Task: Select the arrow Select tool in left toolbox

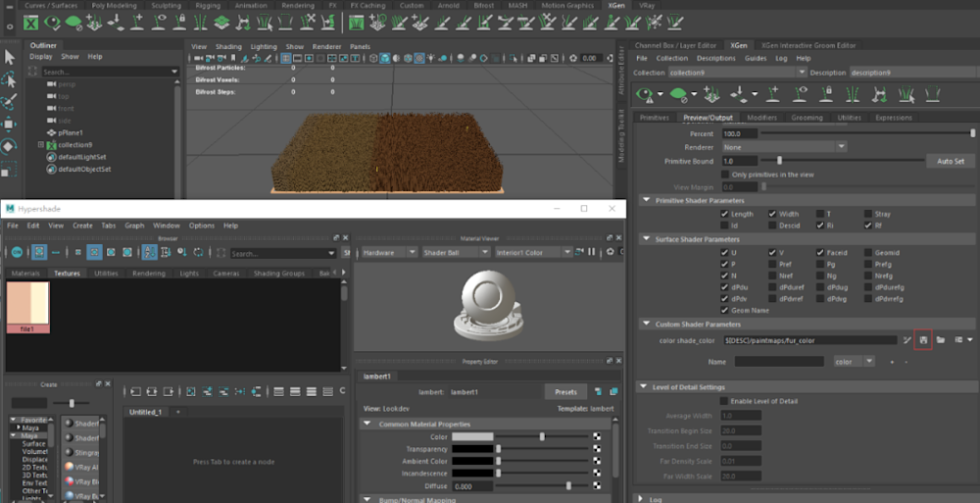Action: click(x=10, y=57)
